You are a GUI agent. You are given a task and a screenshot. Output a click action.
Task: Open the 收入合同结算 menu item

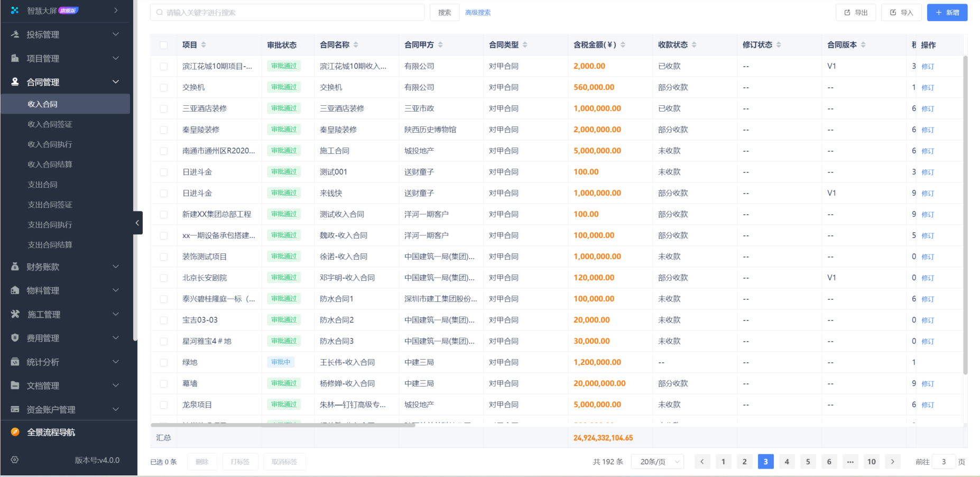pos(50,164)
